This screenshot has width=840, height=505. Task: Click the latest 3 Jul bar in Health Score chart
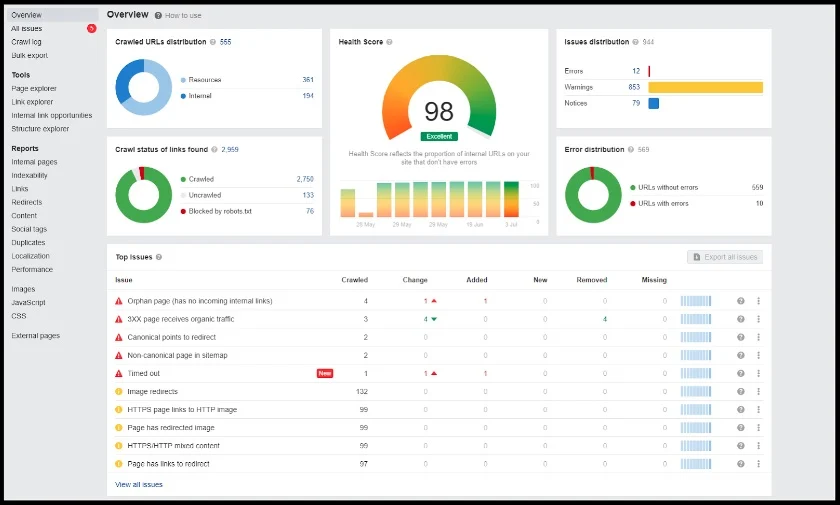pos(512,199)
